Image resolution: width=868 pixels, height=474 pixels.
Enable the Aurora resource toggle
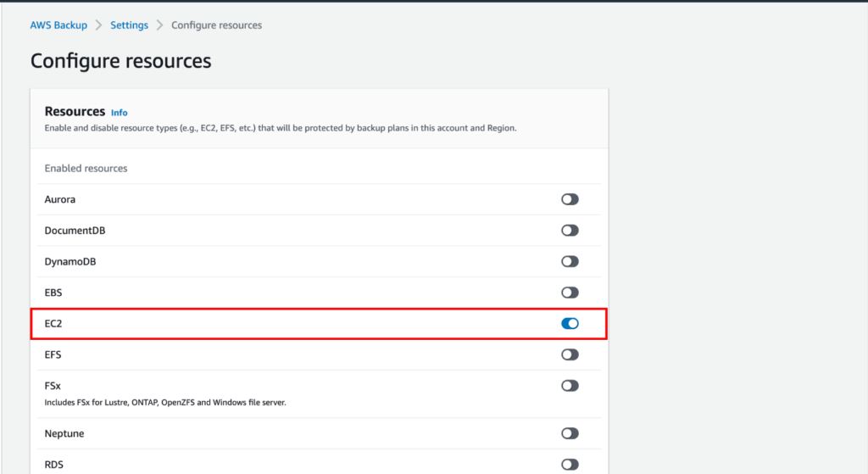click(x=570, y=199)
